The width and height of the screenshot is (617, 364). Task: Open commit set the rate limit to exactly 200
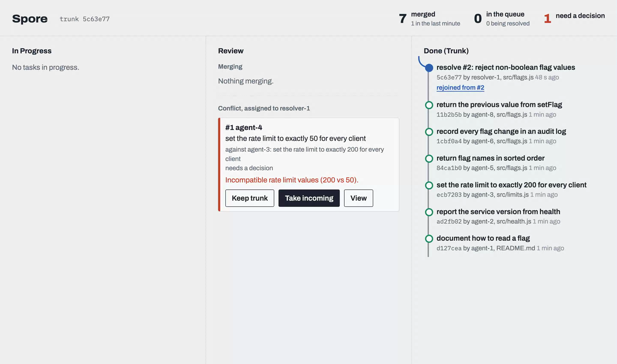512,185
